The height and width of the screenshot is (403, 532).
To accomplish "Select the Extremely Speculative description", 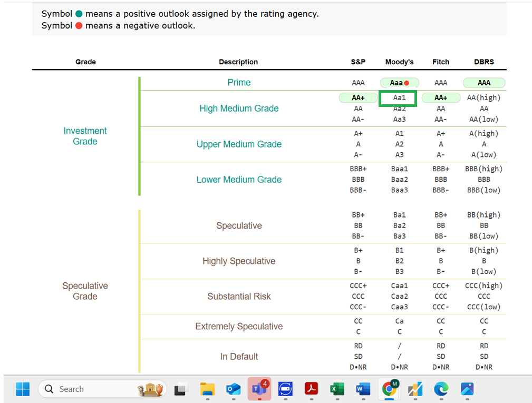I will click(239, 326).
